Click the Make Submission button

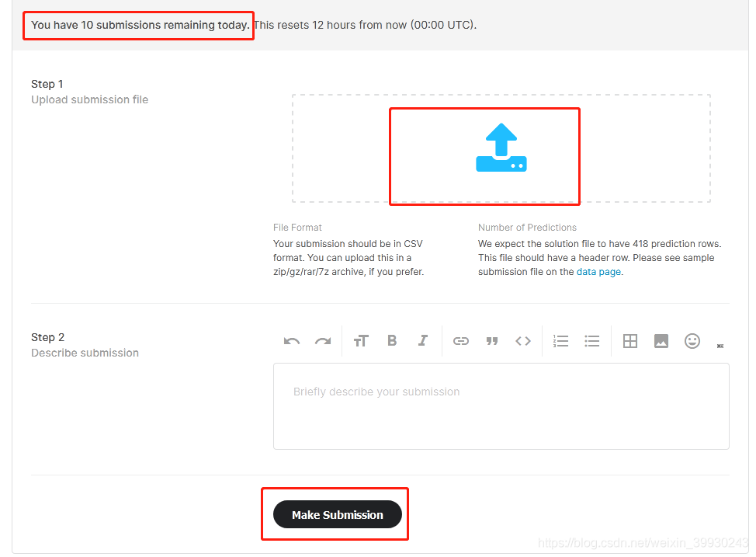pyautogui.click(x=338, y=514)
